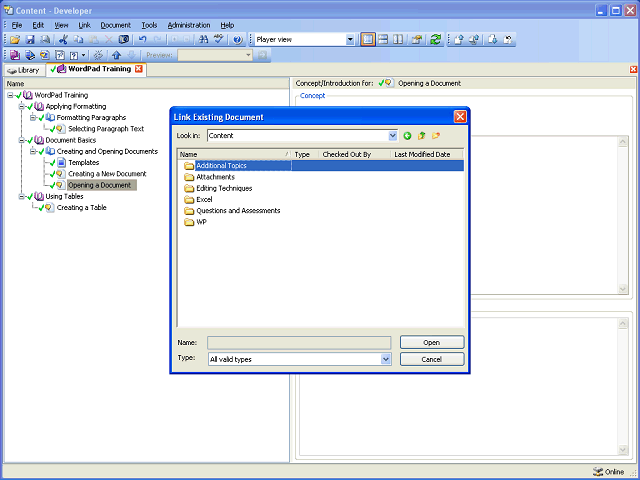
Task: Click the green Refresh arrows icon
Action: 436,40
